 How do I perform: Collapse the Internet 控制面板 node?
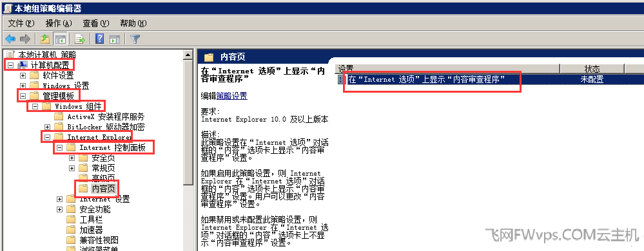59,147
